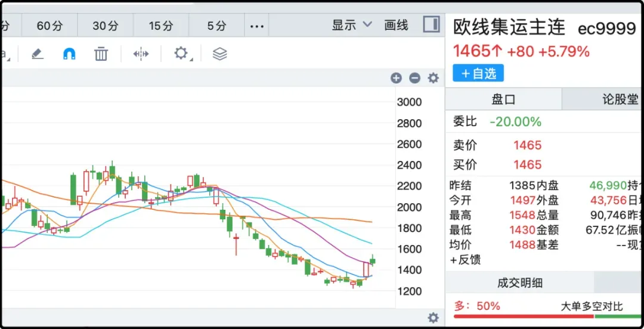Click the gear icon below the chart
This screenshot has width=644, height=329.
434,318
